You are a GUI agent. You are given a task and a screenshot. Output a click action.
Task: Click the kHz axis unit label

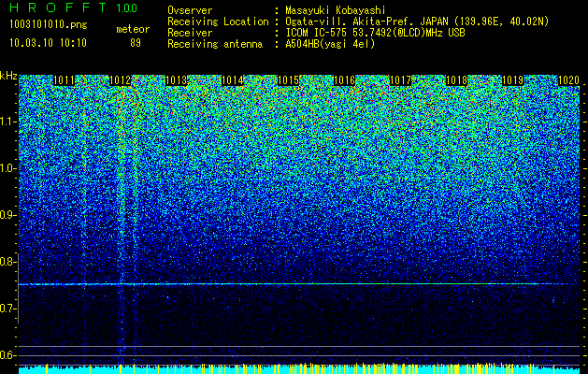click(x=8, y=76)
